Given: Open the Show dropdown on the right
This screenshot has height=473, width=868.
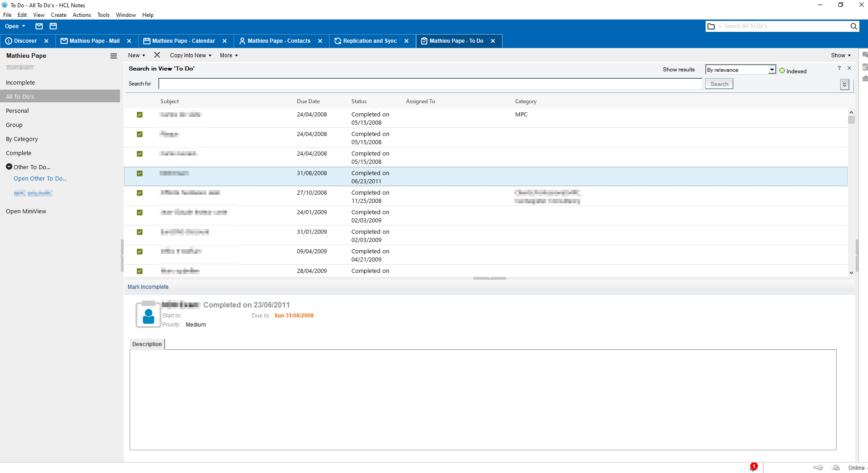Looking at the screenshot, I should 841,55.
